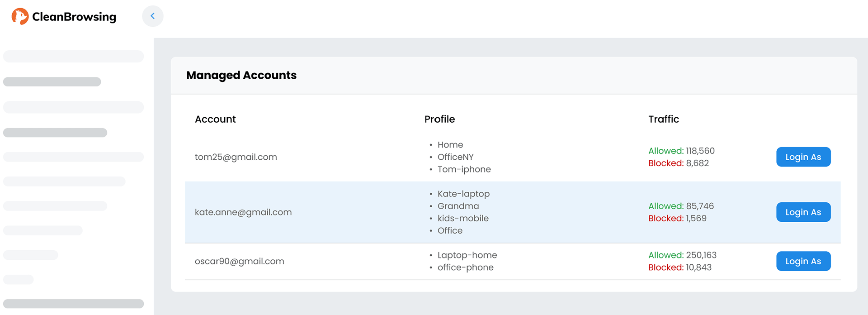
Task: Login as tom25@gmail.com
Action: pos(803,157)
